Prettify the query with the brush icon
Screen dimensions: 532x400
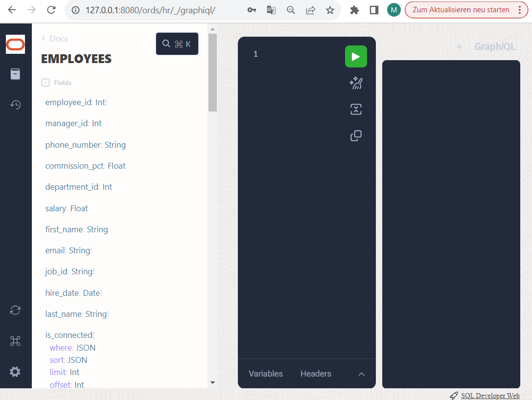point(356,83)
